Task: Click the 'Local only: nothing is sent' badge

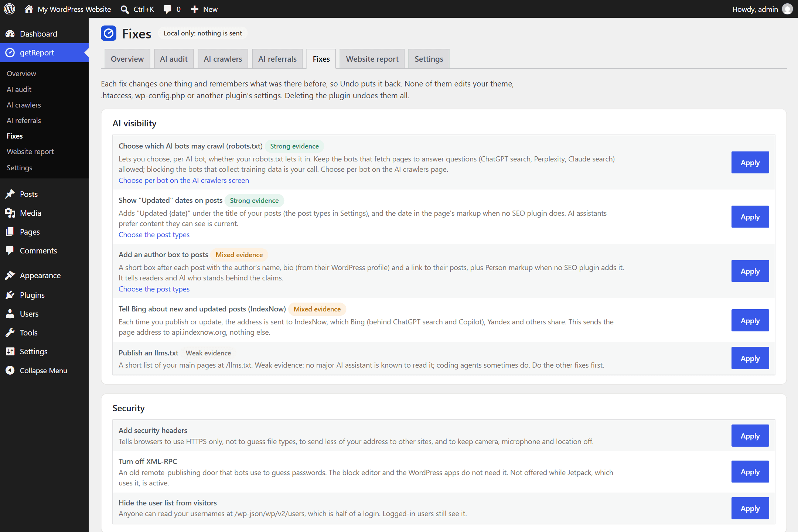Action: 203,33
